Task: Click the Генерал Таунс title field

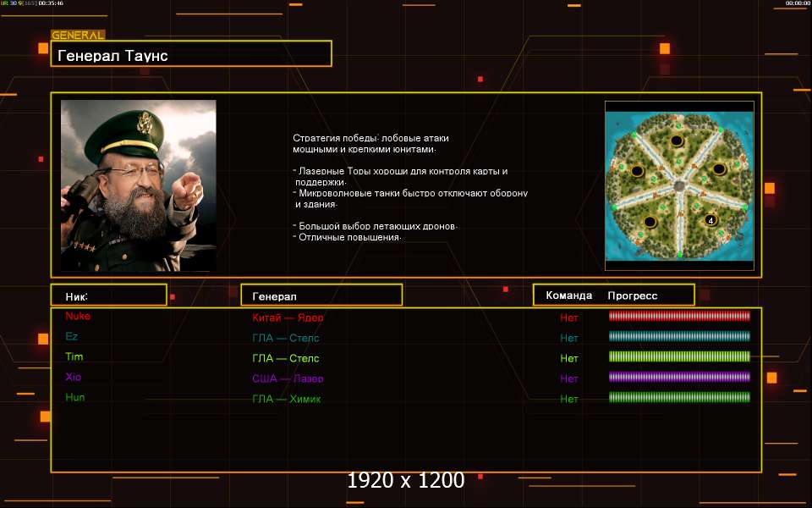Action: point(191,53)
